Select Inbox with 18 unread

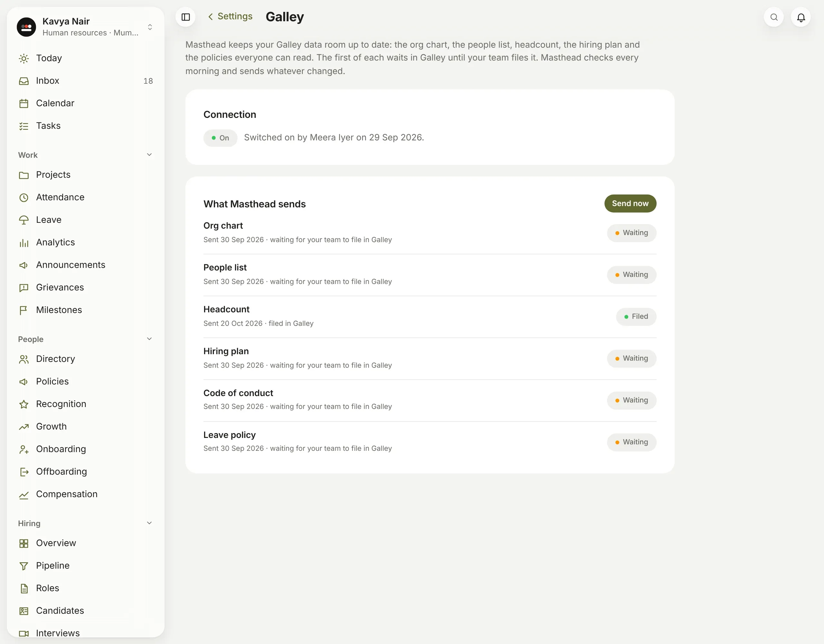tap(85, 81)
